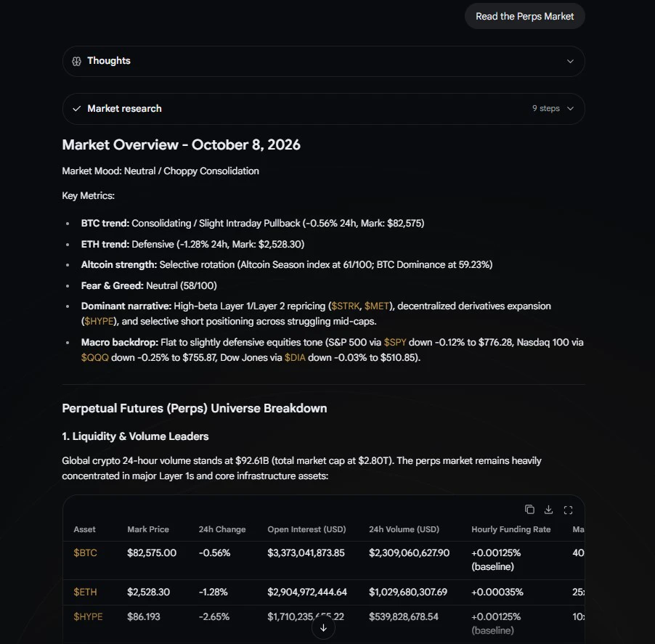Click the Market Overview - October 8, 2026 heading
655x644 pixels.
point(182,145)
